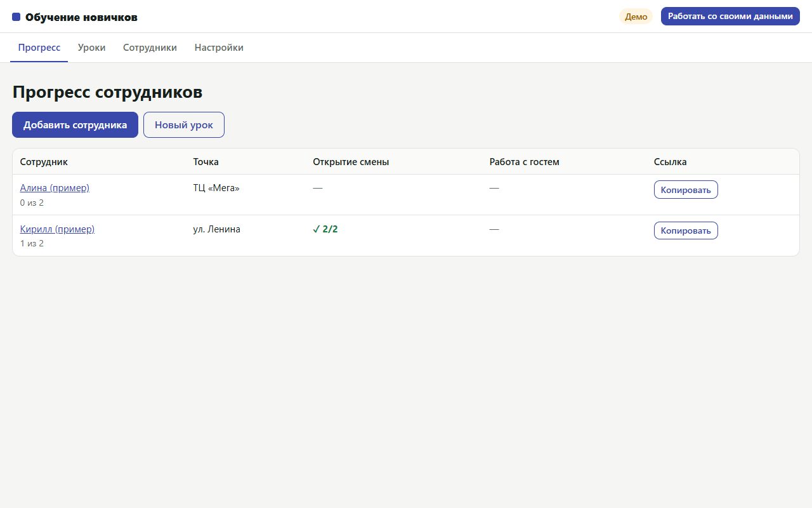Click Добавить сотрудника button

(x=75, y=125)
